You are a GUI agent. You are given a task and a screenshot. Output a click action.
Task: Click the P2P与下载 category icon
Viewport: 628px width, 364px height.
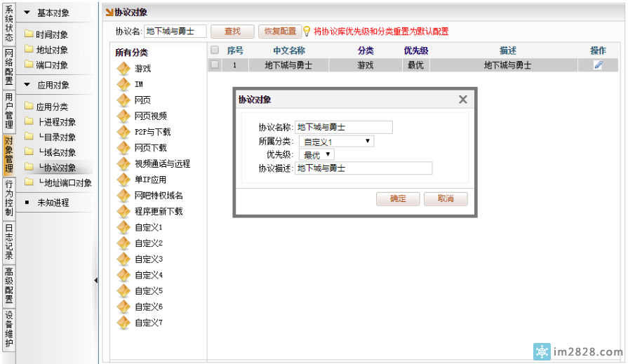[x=123, y=132]
